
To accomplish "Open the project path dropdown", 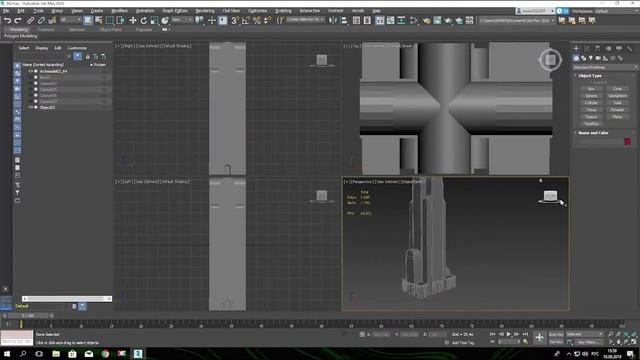I will click(x=517, y=20).
